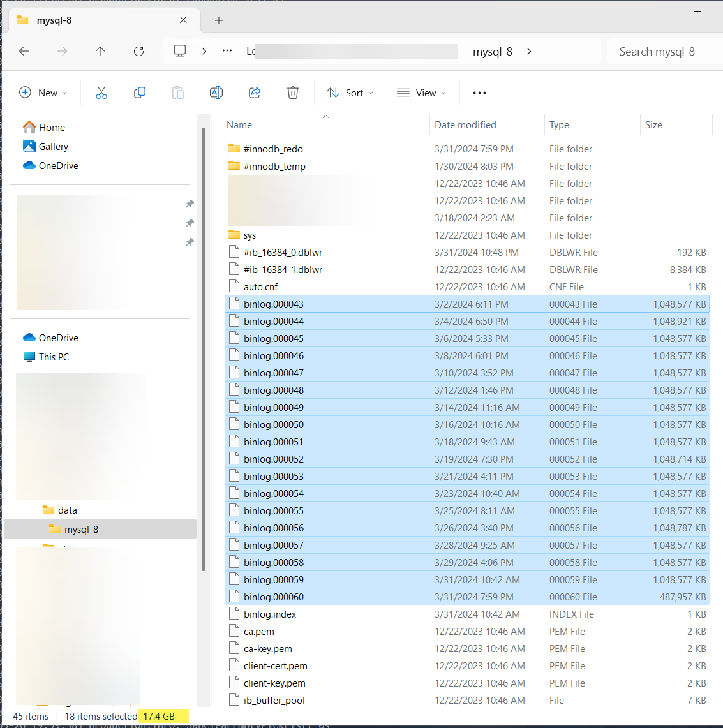This screenshot has width=723, height=728.
Task: Expand the View layout dropdown
Action: (x=421, y=93)
